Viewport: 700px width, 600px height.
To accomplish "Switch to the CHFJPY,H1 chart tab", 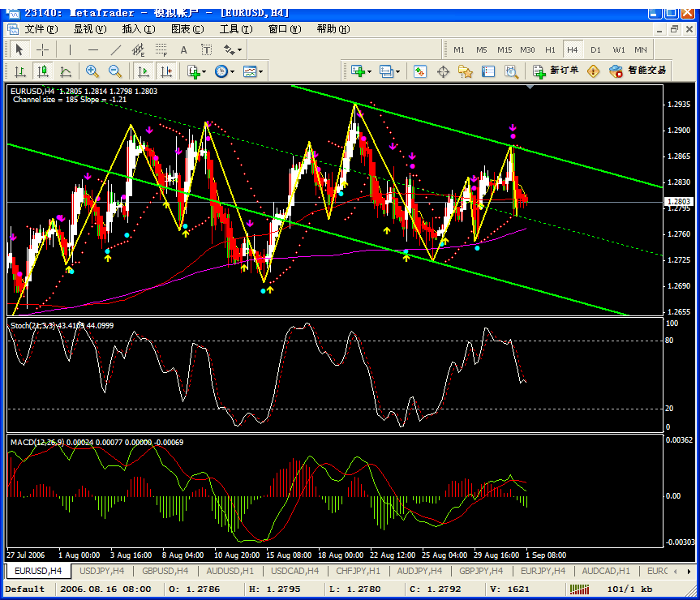I will (358, 571).
